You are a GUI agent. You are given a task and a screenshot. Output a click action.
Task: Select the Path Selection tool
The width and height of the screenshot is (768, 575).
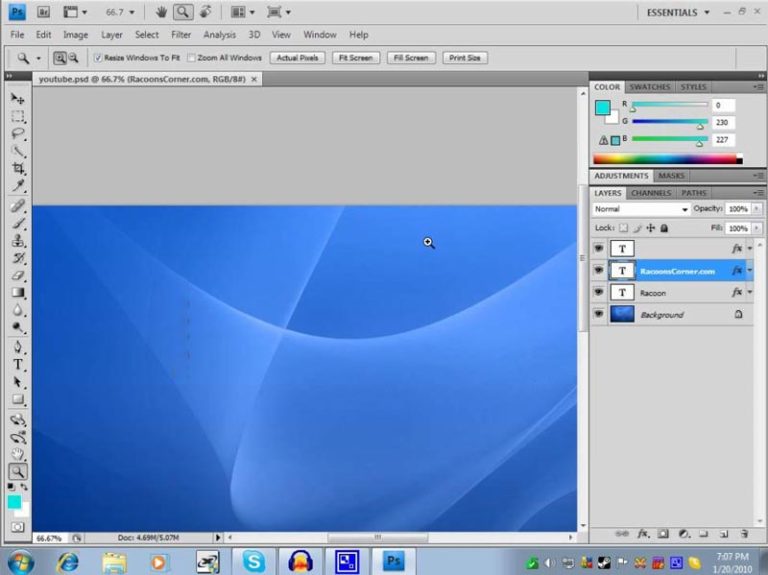(x=18, y=382)
